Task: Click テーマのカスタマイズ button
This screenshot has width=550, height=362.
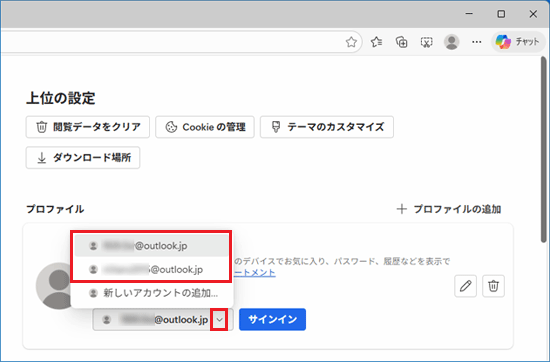Action: [x=327, y=127]
